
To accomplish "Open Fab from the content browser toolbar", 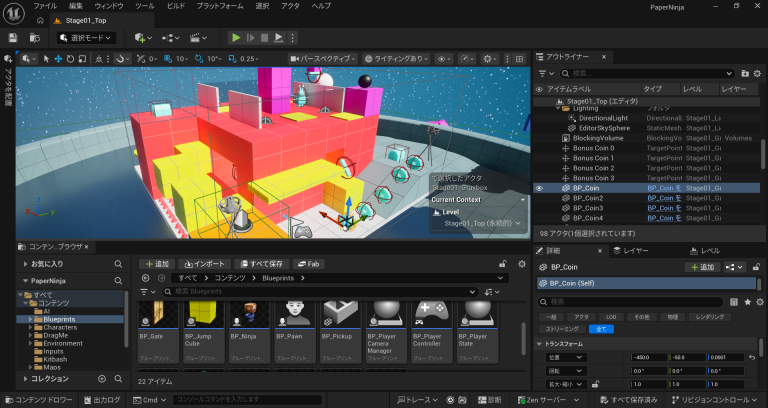I will coord(308,264).
